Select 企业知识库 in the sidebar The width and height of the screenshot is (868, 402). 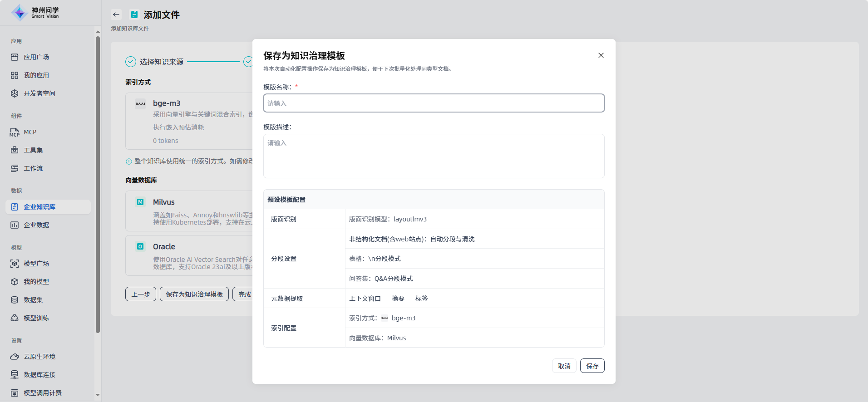click(39, 207)
